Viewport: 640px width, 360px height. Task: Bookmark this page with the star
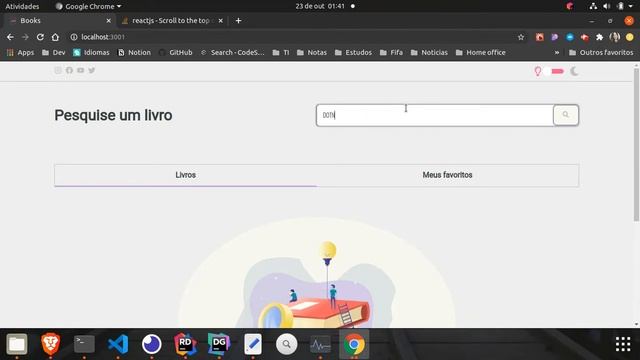pyautogui.click(x=521, y=37)
